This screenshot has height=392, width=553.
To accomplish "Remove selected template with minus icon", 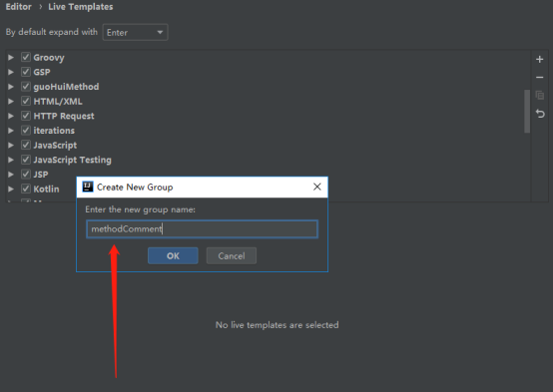I will (x=539, y=77).
